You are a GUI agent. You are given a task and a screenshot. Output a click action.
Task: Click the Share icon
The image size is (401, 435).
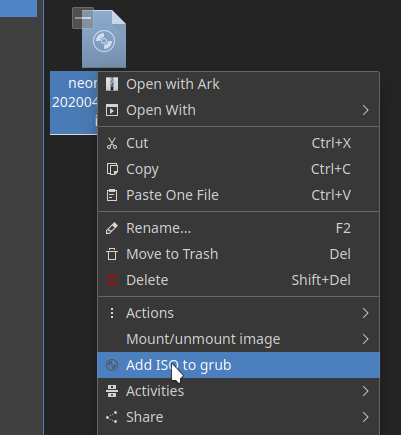tap(112, 417)
